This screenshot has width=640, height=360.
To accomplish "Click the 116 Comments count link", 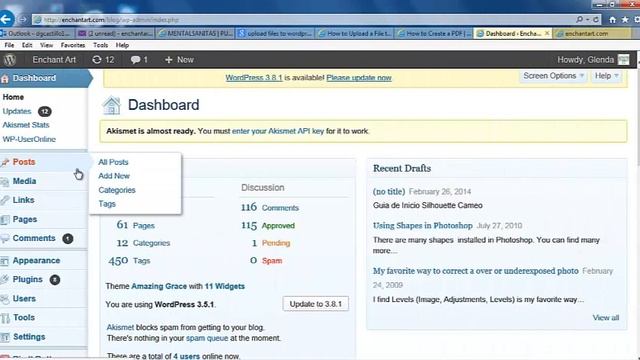I will point(270,208).
